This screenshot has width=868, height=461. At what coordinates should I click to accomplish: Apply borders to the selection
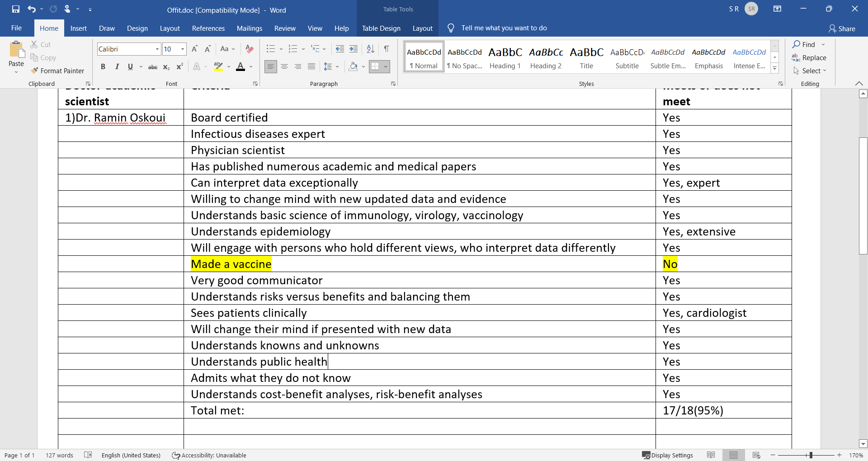pos(375,67)
